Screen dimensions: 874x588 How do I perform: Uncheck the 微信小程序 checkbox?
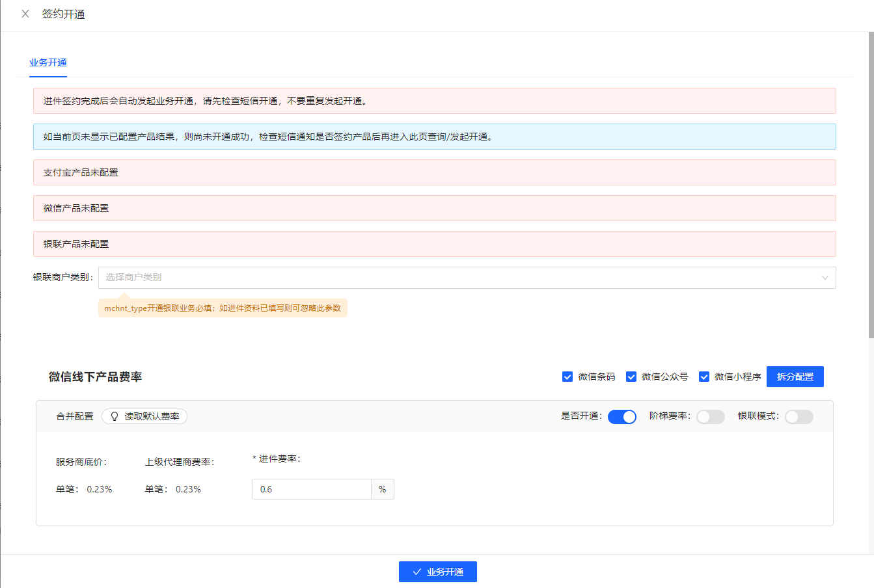tap(704, 377)
